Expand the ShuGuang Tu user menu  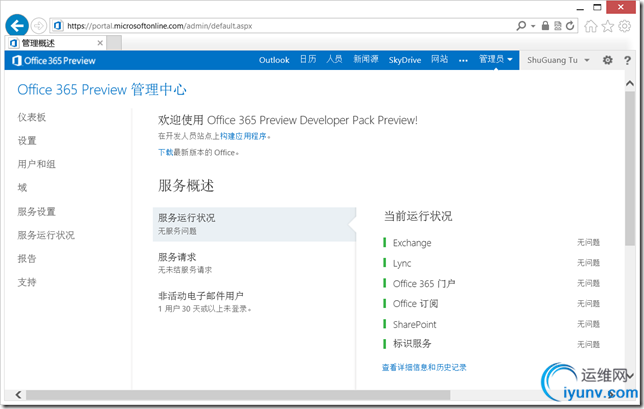point(558,60)
